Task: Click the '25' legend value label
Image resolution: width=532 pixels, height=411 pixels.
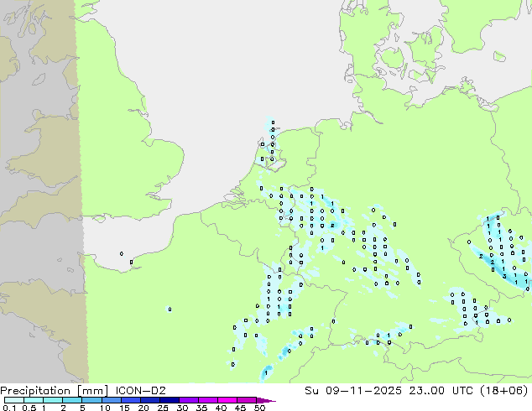Action: click(x=163, y=408)
